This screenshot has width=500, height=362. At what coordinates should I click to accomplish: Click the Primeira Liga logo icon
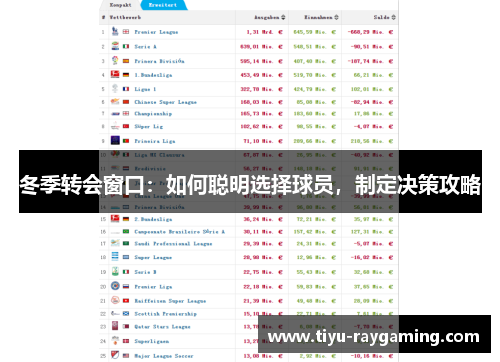[x=115, y=141]
